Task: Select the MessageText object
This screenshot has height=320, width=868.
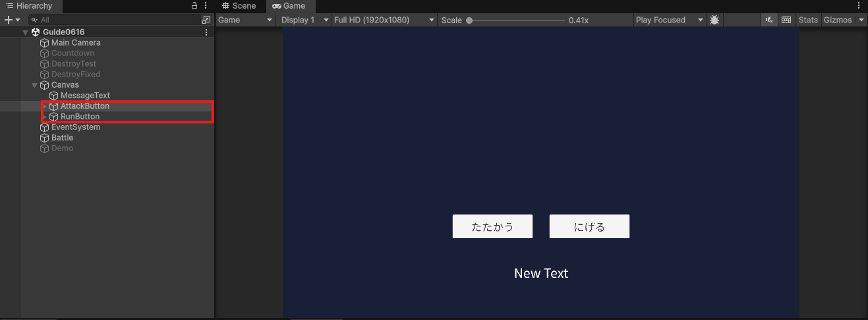Action: [85, 96]
